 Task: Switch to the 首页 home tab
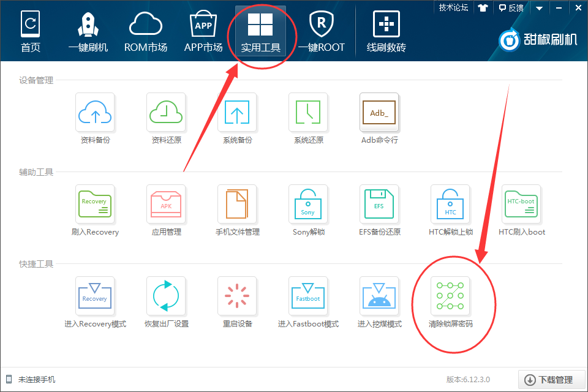pos(30,29)
